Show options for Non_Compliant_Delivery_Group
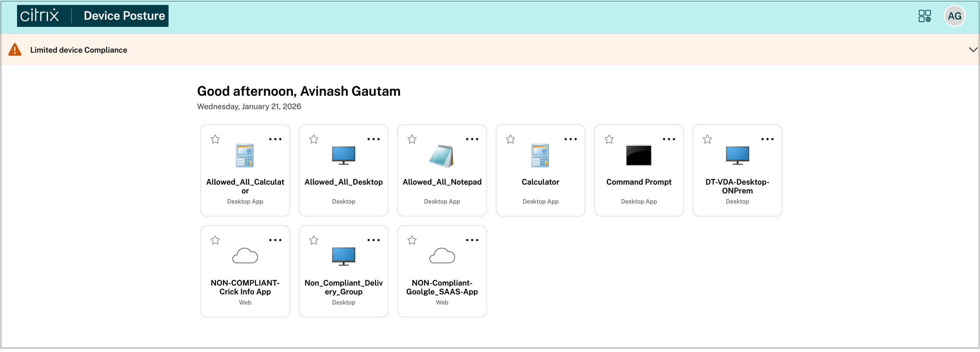 pyautogui.click(x=373, y=240)
